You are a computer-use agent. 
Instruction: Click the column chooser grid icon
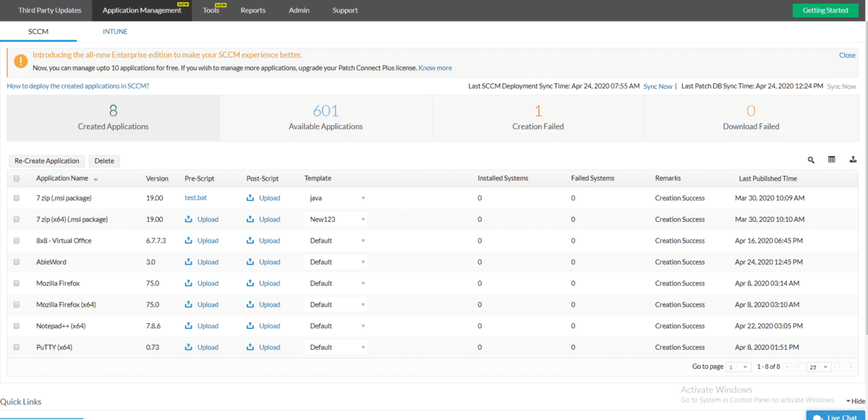pos(832,160)
